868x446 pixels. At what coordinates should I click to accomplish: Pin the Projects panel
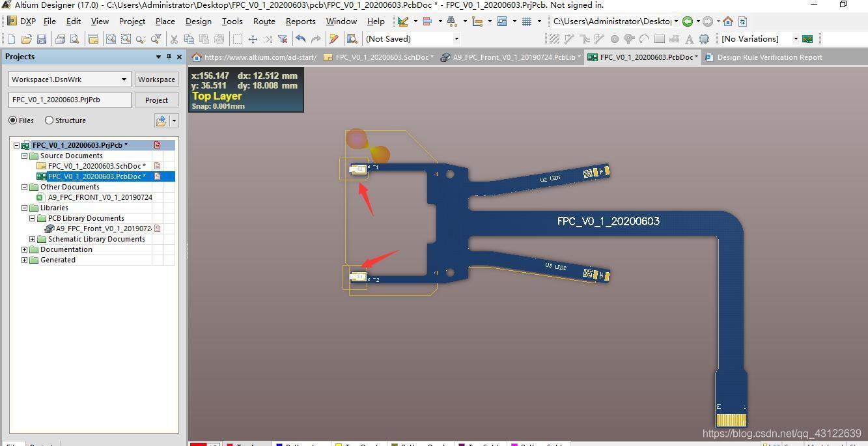coord(169,57)
